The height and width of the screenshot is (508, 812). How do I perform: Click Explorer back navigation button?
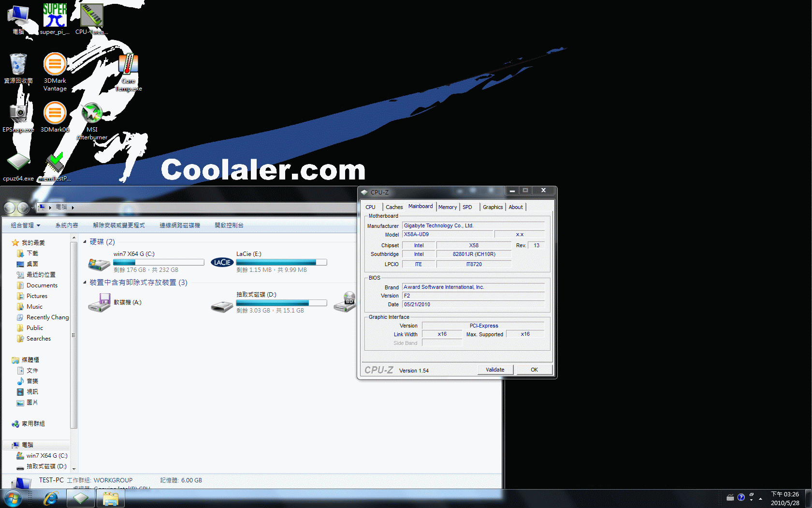click(10, 208)
